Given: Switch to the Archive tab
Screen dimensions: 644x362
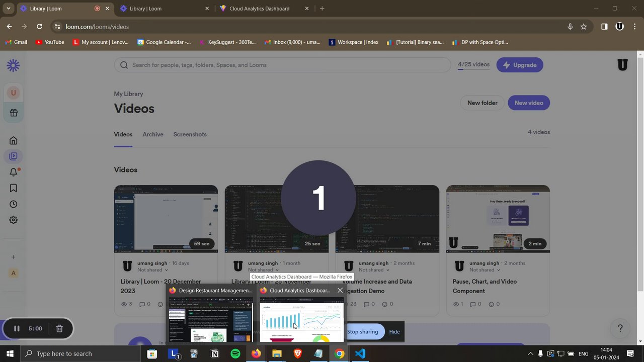Looking at the screenshot, I should point(153,134).
